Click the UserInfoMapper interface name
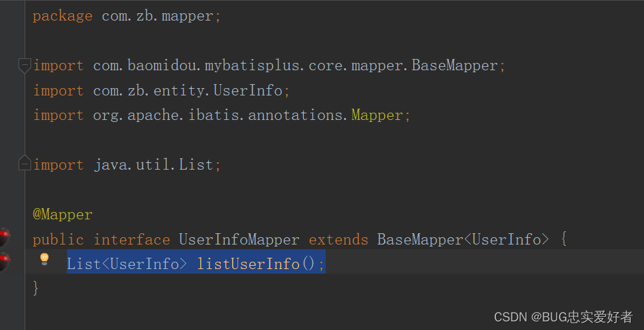This screenshot has height=330, width=644. 239,239
